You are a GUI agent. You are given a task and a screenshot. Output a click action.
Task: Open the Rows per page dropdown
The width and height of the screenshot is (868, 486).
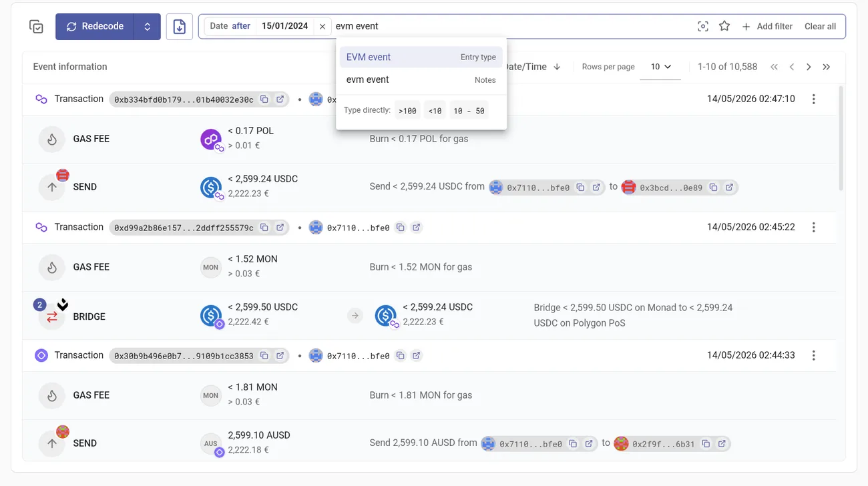(x=660, y=67)
